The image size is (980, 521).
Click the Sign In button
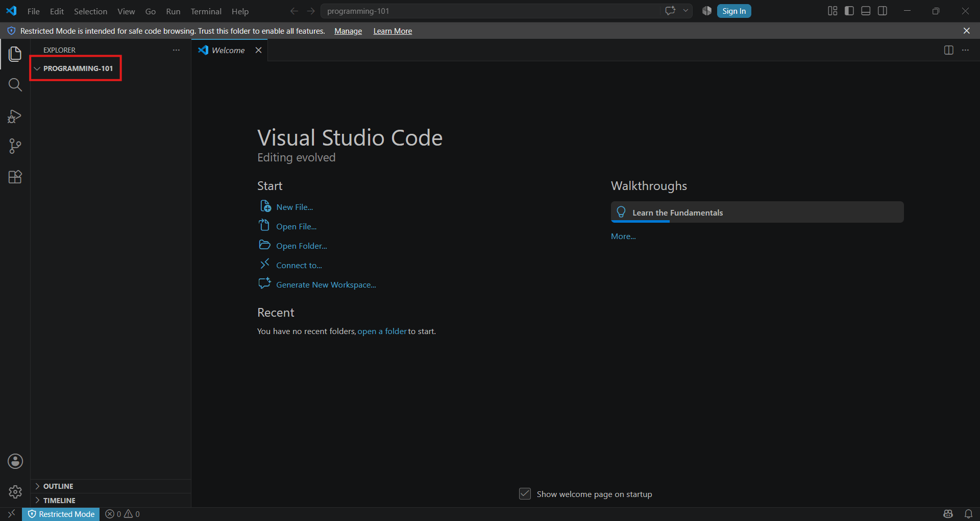pyautogui.click(x=733, y=11)
